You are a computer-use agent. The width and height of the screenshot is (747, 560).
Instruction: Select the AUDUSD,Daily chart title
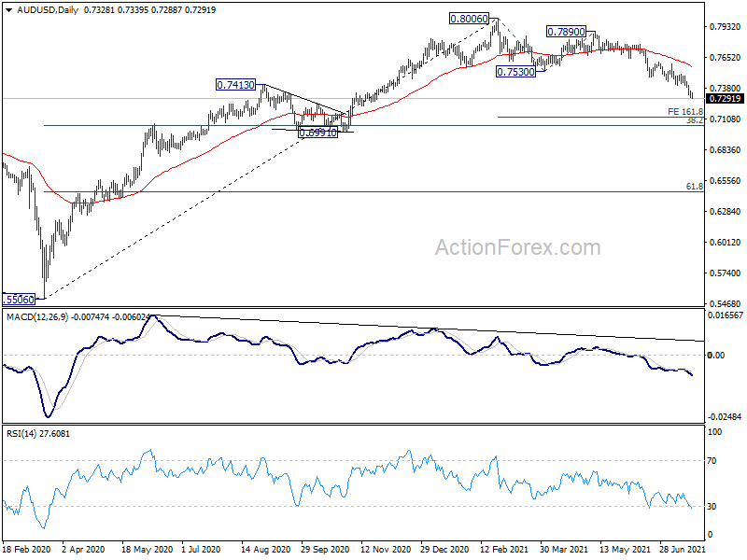(x=48, y=10)
